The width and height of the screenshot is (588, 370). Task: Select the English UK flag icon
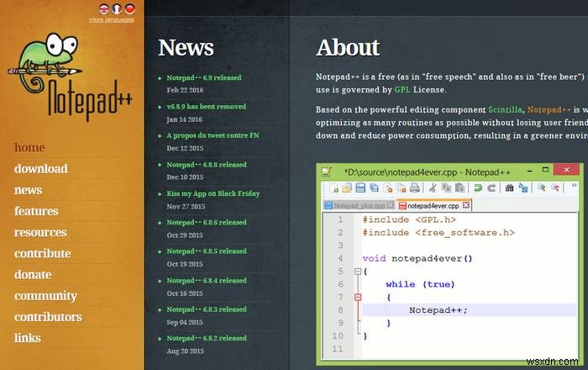(x=104, y=8)
